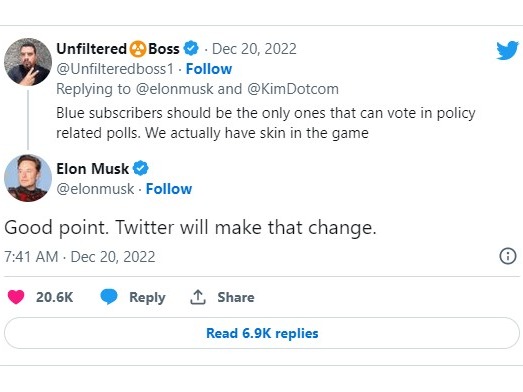
Task: Like the tweet with the heart icon
Action: click(x=16, y=297)
